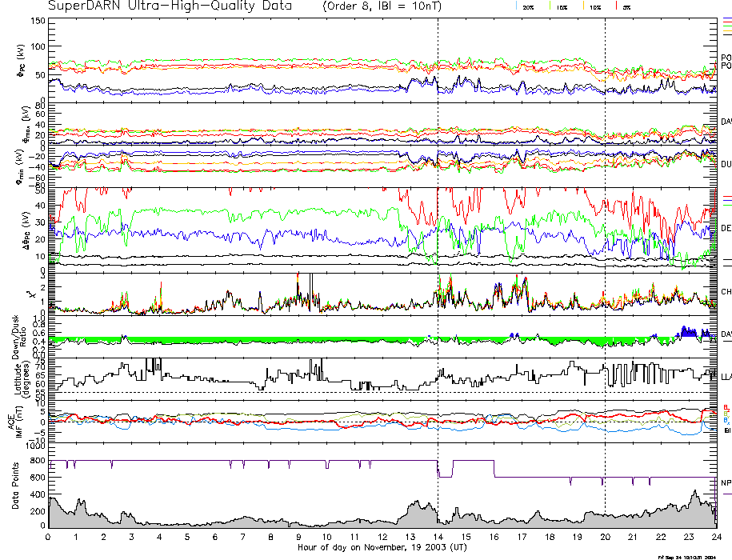Select the hour 12 tick label

point(382,537)
